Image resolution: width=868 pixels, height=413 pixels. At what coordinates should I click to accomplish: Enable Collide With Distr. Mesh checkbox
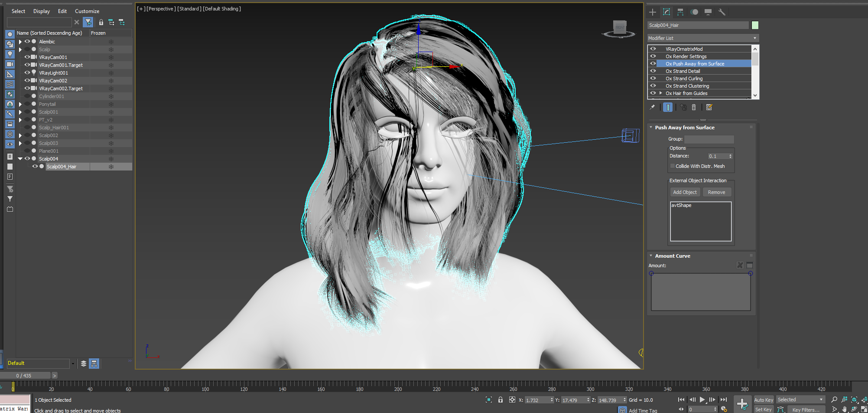[x=673, y=166]
